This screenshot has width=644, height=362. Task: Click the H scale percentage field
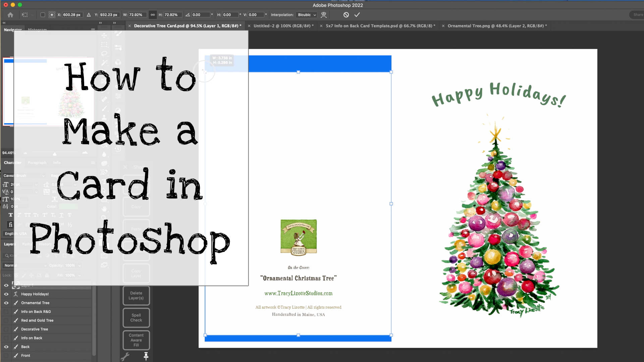click(173, 15)
